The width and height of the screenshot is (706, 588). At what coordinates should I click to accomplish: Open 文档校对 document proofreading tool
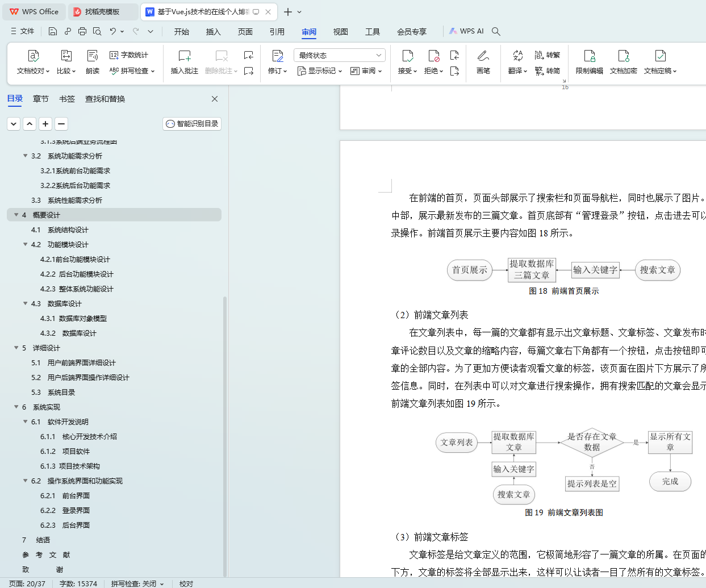point(34,62)
